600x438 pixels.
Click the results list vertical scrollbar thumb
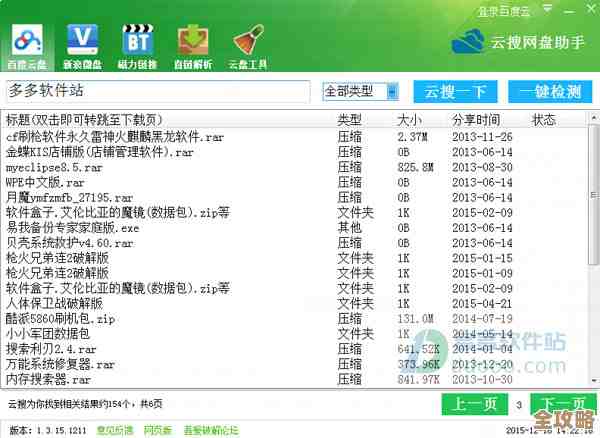[593, 194]
